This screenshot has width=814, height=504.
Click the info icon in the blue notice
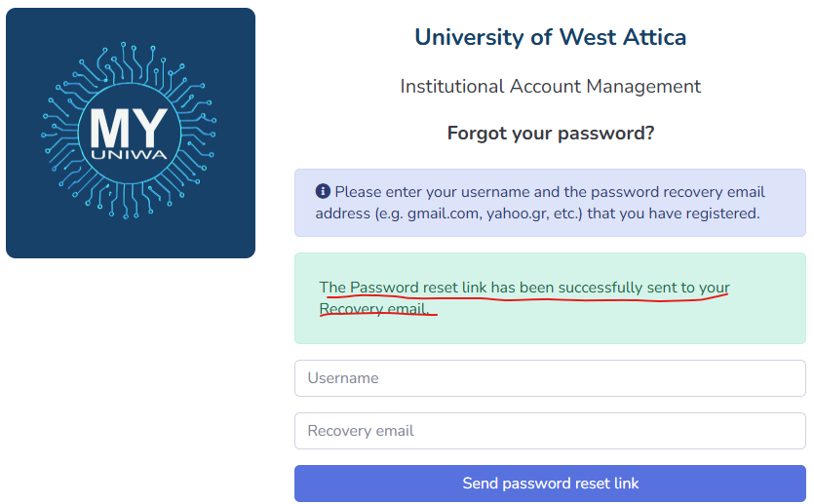tap(323, 192)
